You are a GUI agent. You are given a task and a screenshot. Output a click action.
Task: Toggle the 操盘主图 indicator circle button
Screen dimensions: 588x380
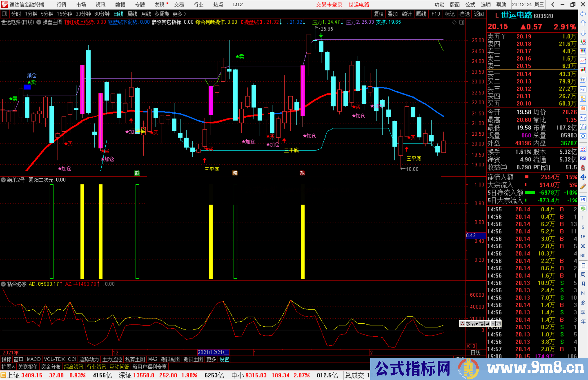(x=39, y=22)
